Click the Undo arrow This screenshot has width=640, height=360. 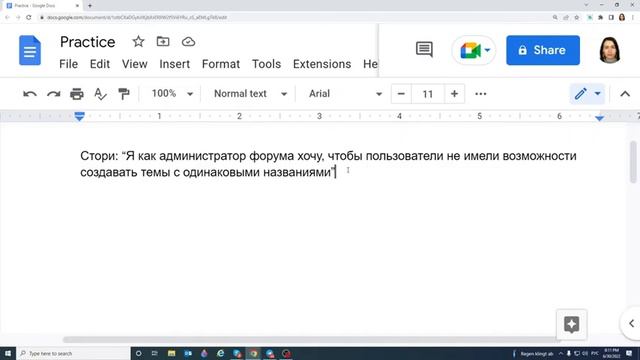(x=30, y=94)
